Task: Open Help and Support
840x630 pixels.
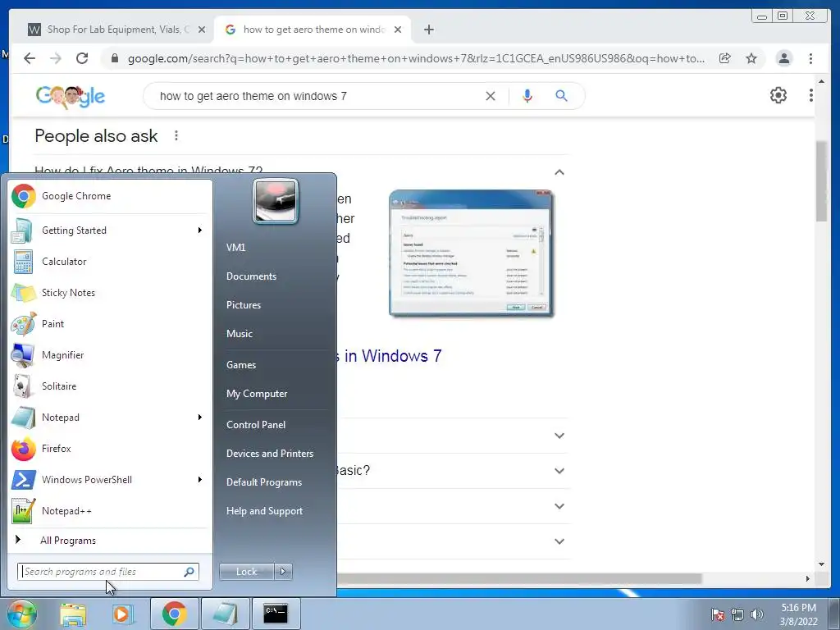Action: pos(265,511)
